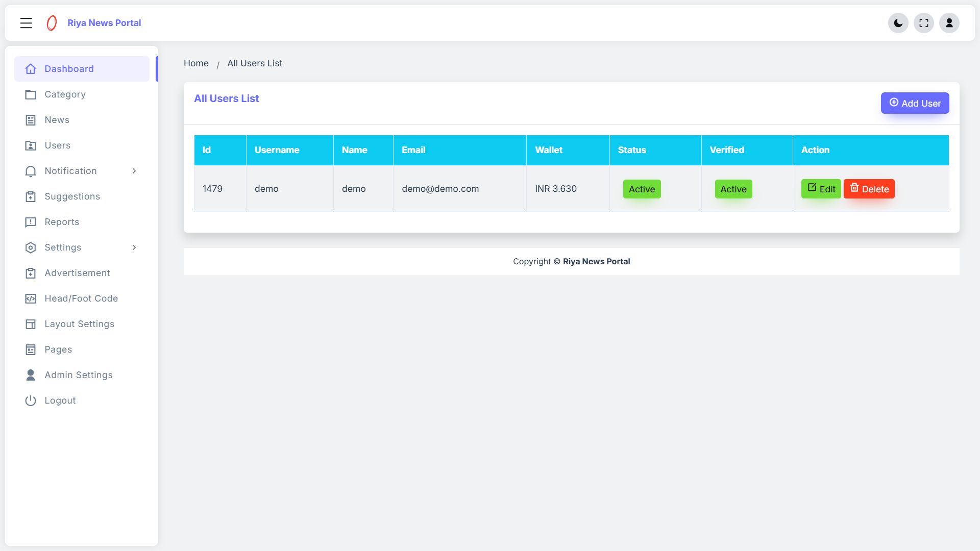Collapse the sidebar with the hamburger icon
This screenshot has width=980, height=551.
pos(26,23)
